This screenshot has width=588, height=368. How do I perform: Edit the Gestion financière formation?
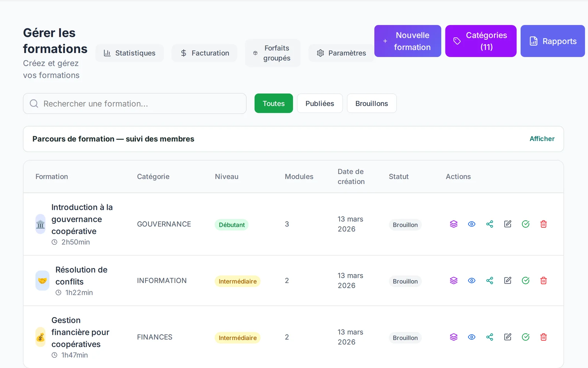tap(508, 337)
